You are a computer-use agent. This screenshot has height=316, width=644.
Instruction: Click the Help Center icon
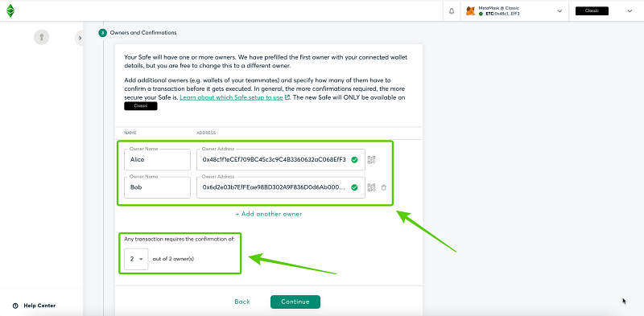point(15,306)
